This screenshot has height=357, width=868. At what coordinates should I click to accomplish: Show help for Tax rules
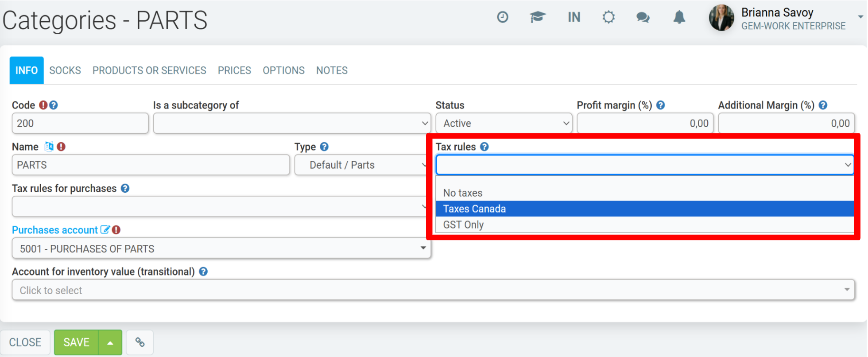click(x=484, y=147)
